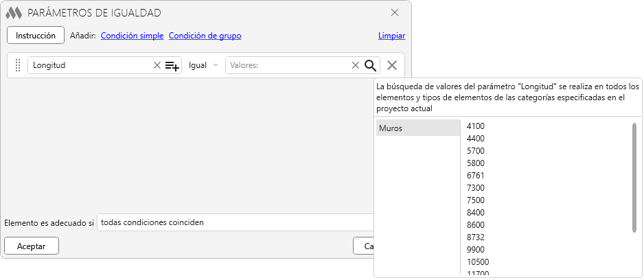This screenshot has height=280, width=644.
Task: Open parameter list add icon
Action: (172, 66)
